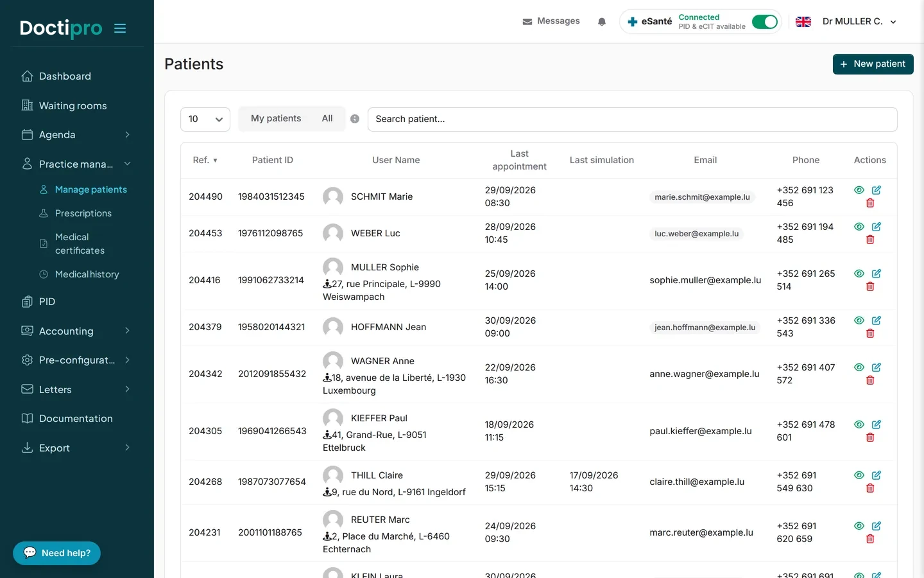Edit patient WEBER Luc
This screenshot has height=578, width=924.
tap(877, 227)
